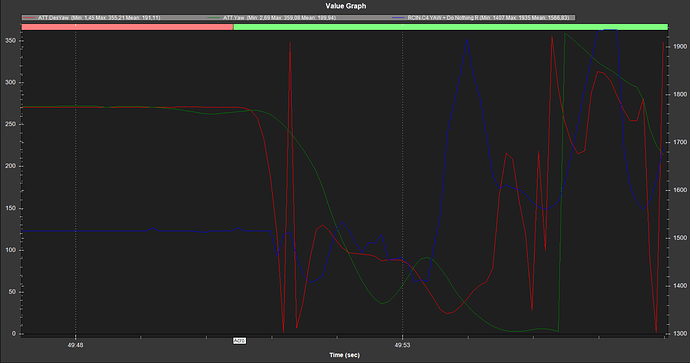
Task: Click the Acro mode marker on time axis
Action: coord(239,341)
